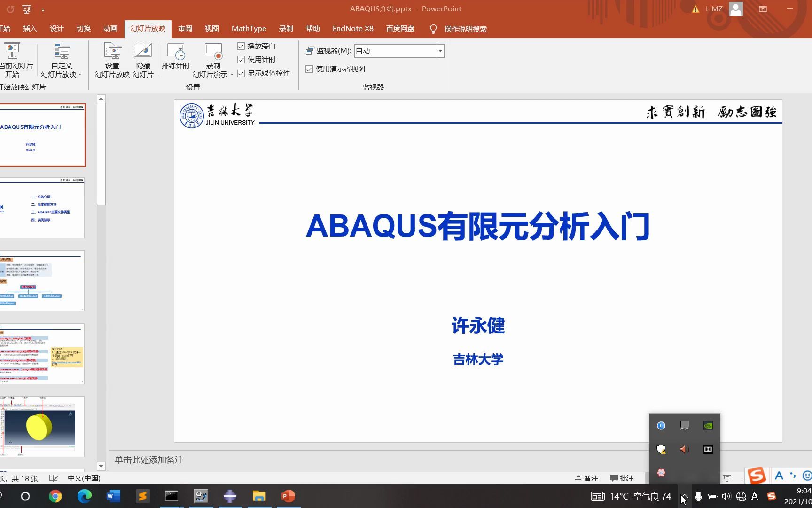Click the redo/repeat icon in title bar
Screen dimensions: 812x508
pyautogui.click(x=10, y=9)
